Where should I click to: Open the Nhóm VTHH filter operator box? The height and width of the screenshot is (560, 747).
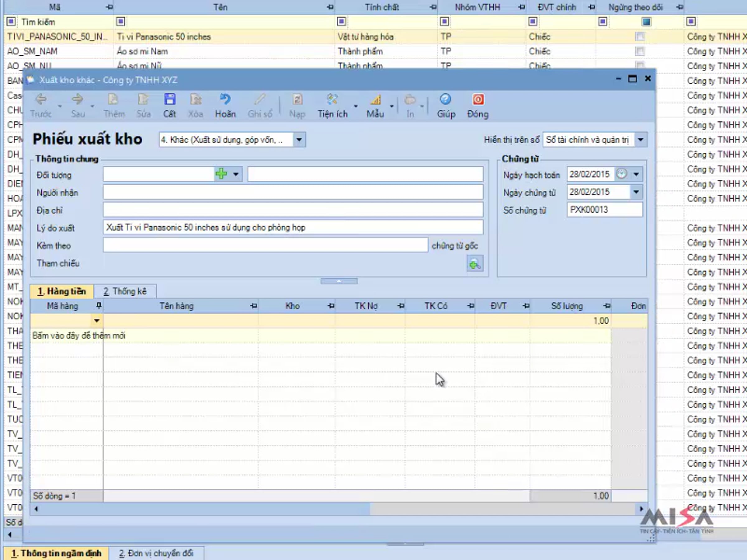(444, 22)
